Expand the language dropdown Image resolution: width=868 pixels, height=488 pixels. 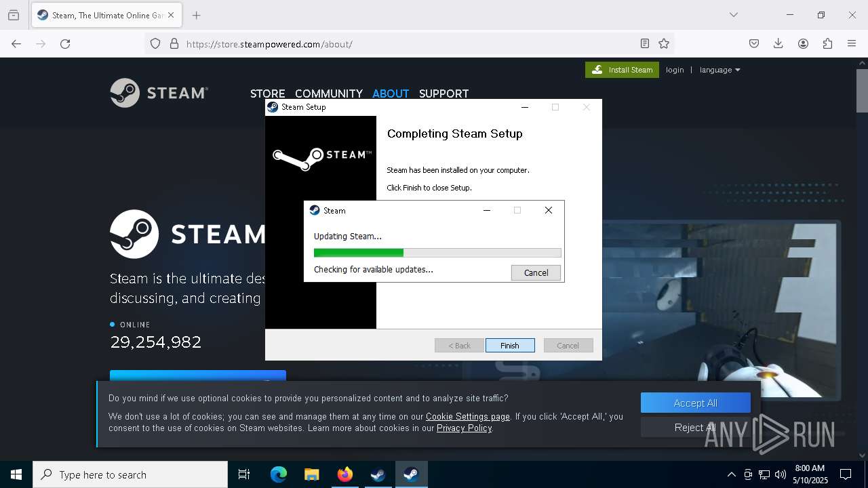719,70
